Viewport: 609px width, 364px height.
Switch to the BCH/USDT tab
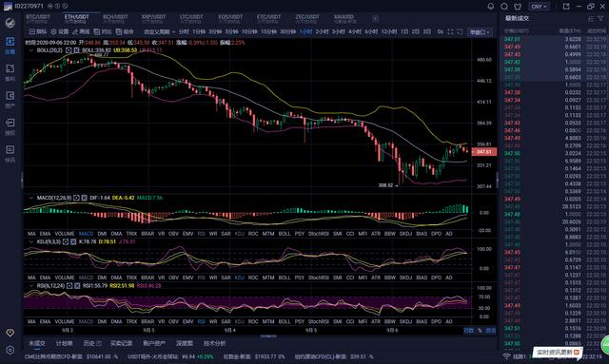tap(115, 19)
